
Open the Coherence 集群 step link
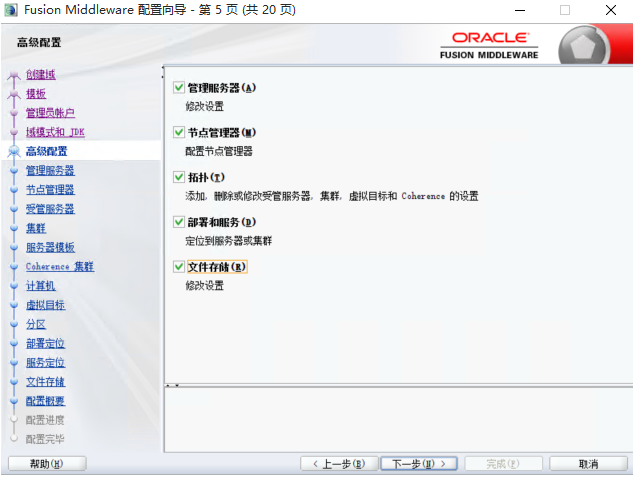pos(60,267)
